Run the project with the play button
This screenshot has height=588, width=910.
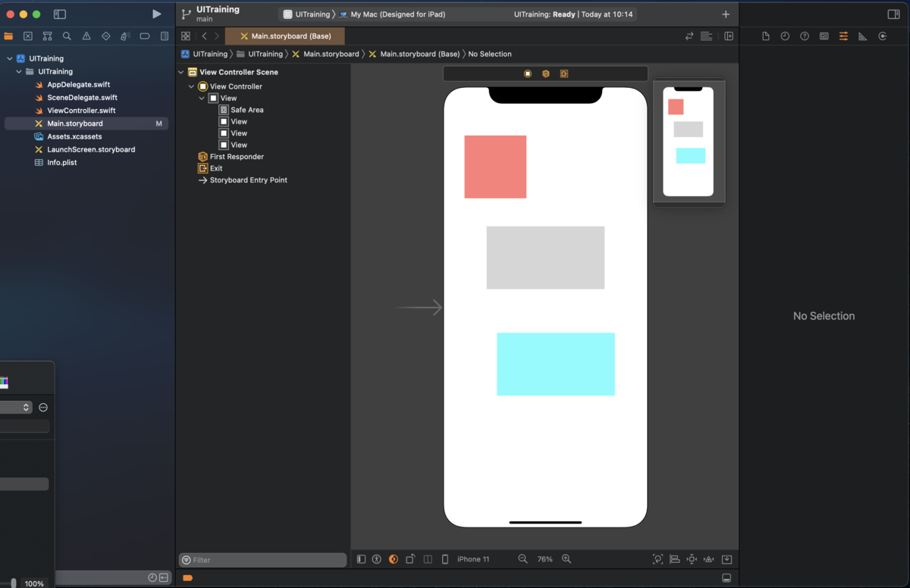click(x=156, y=14)
